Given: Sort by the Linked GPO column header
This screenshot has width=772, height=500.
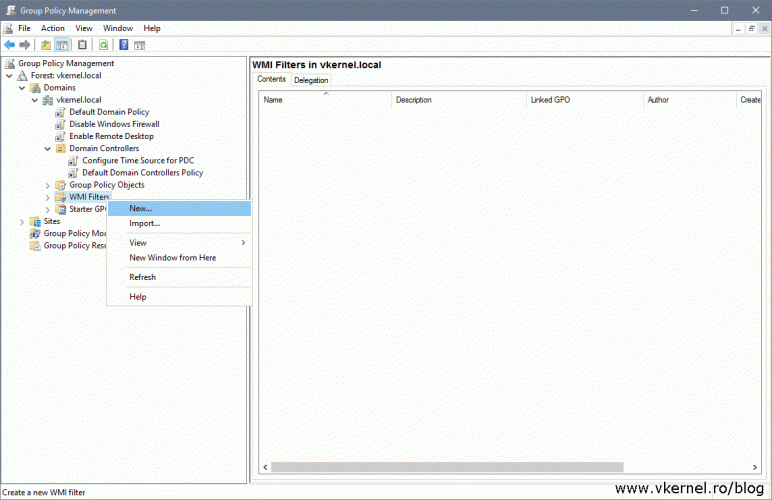Looking at the screenshot, I should click(584, 100).
